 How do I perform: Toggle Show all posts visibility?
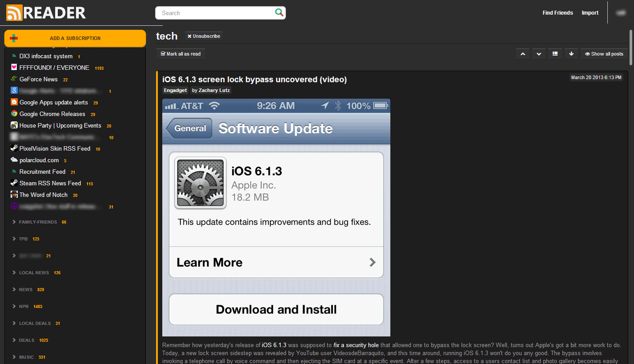(x=604, y=54)
